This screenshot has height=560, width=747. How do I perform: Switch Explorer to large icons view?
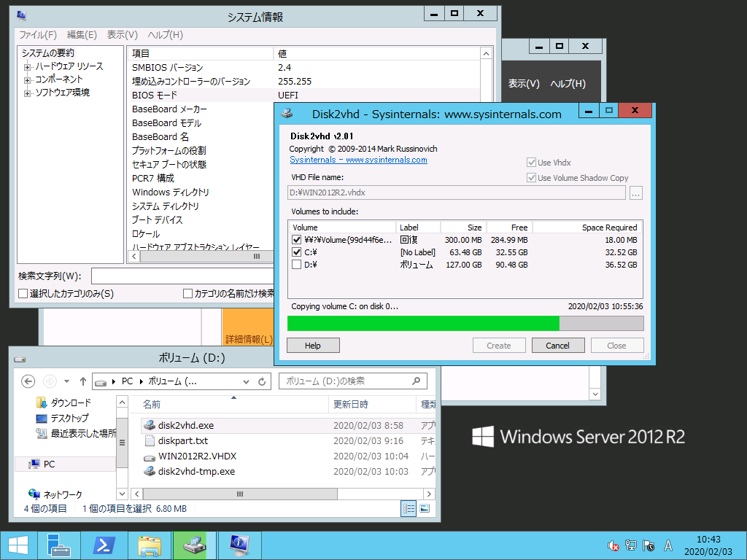(425, 508)
